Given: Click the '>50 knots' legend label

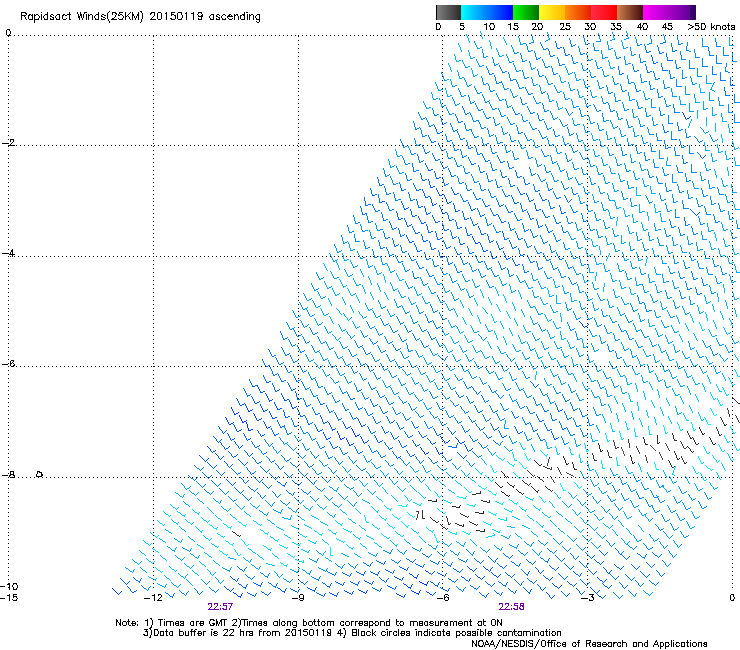Looking at the screenshot, I should tap(711, 27).
